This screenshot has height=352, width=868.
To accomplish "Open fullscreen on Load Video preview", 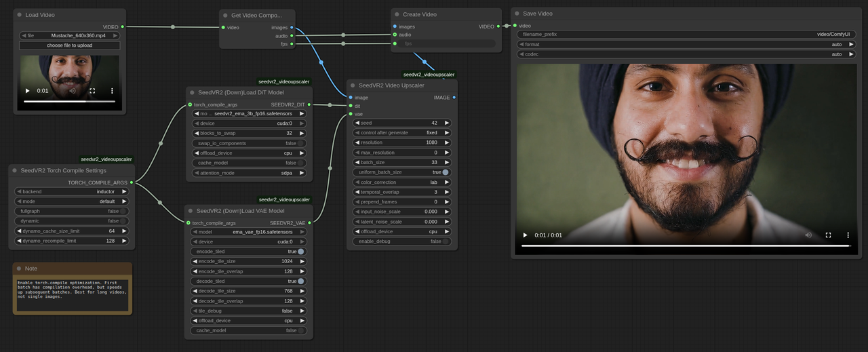I will [92, 91].
